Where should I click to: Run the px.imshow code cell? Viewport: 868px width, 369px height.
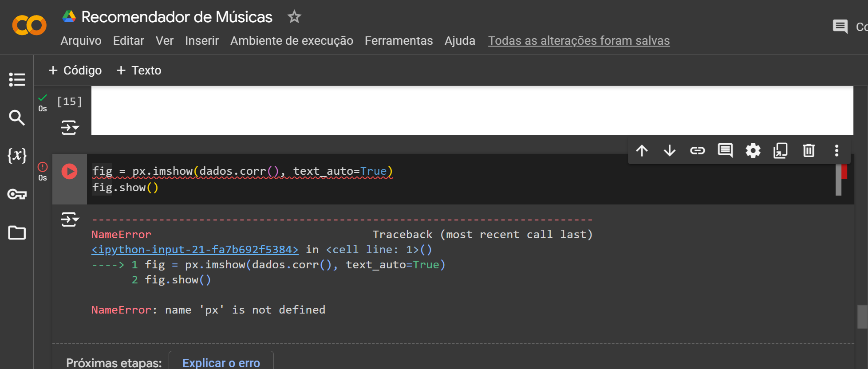[x=69, y=171]
